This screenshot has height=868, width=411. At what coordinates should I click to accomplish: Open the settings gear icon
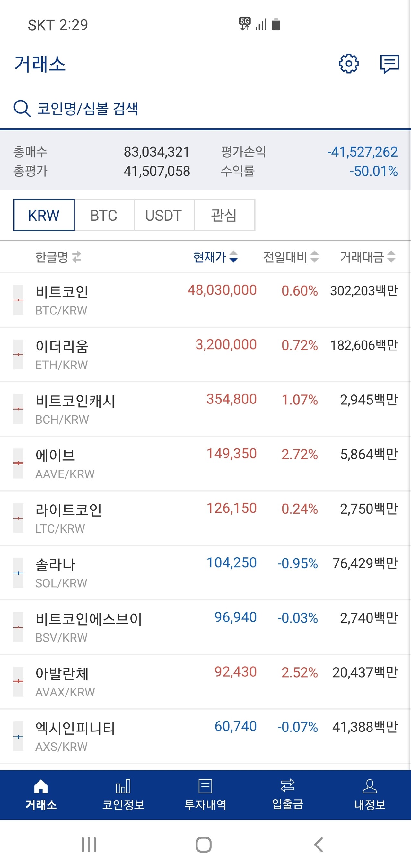[349, 64]
